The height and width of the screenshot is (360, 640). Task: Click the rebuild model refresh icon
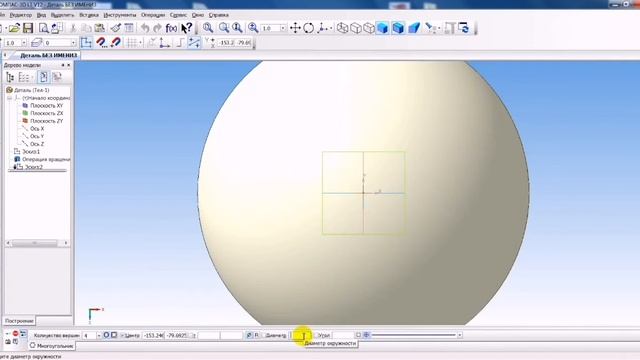click(464, 28)
